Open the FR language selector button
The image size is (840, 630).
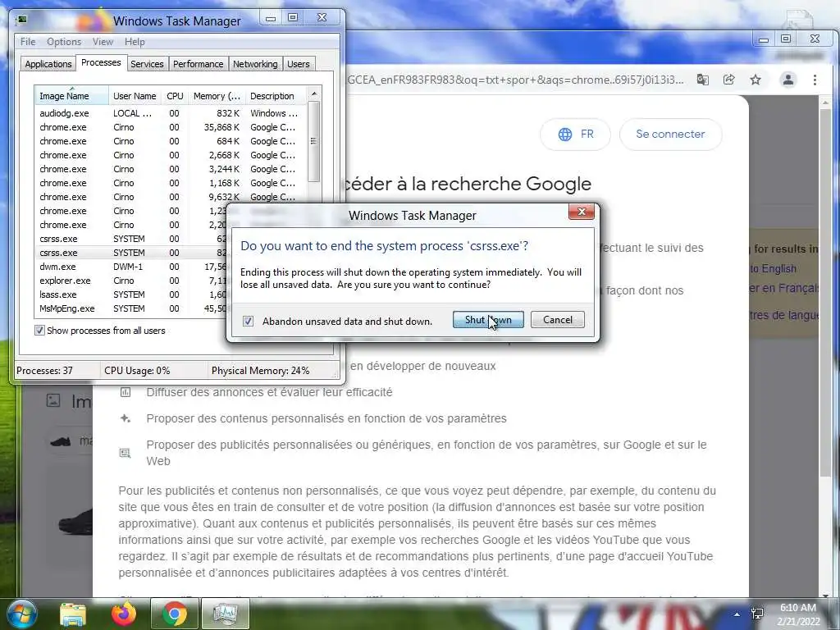click(x=575, y=134)
